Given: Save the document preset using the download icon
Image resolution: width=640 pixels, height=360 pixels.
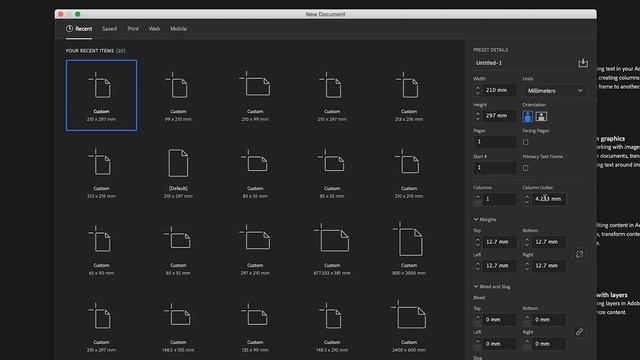Looking at the screenshot, I should click(x=583, y=63).
